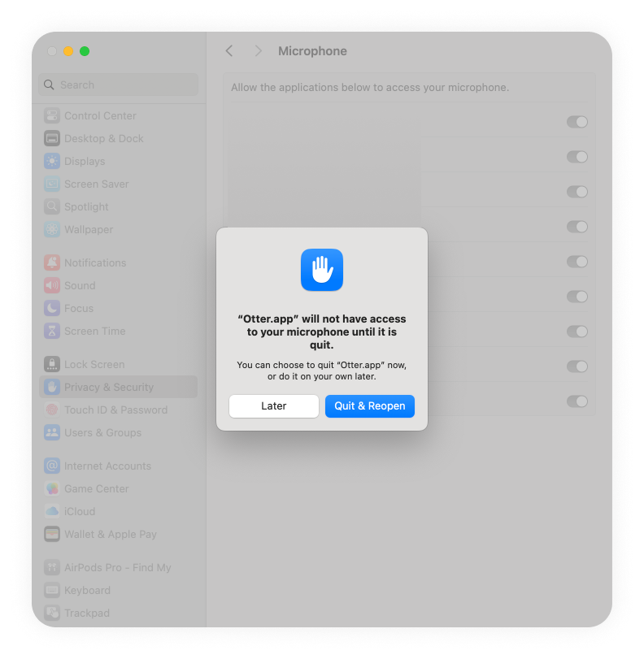The height and width of the screenshot is (659, 644).
Task: Select the Notifications bell icon
Action: pos(52,262)
